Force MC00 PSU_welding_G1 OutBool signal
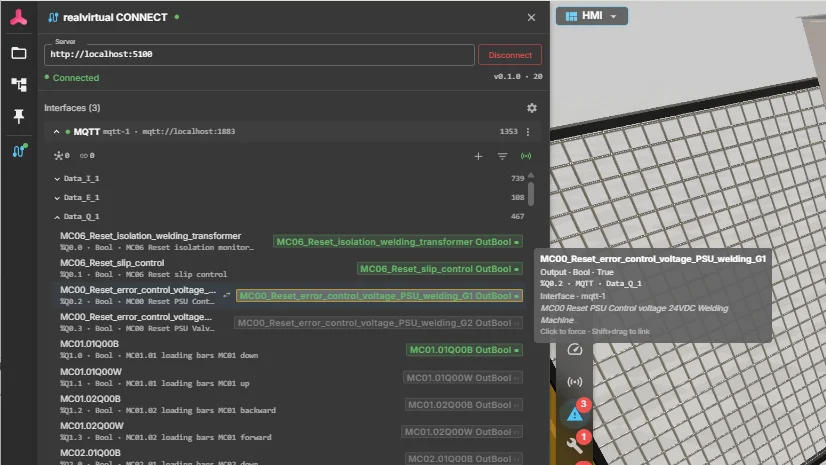Image resolution: width=826 pixels, height=465 pixels. (x=379, y=296)
